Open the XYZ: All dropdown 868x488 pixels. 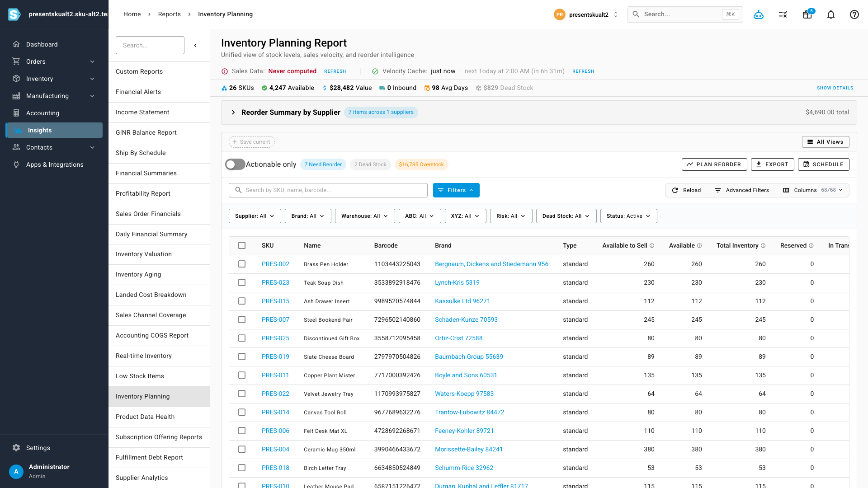pos(465,216)
